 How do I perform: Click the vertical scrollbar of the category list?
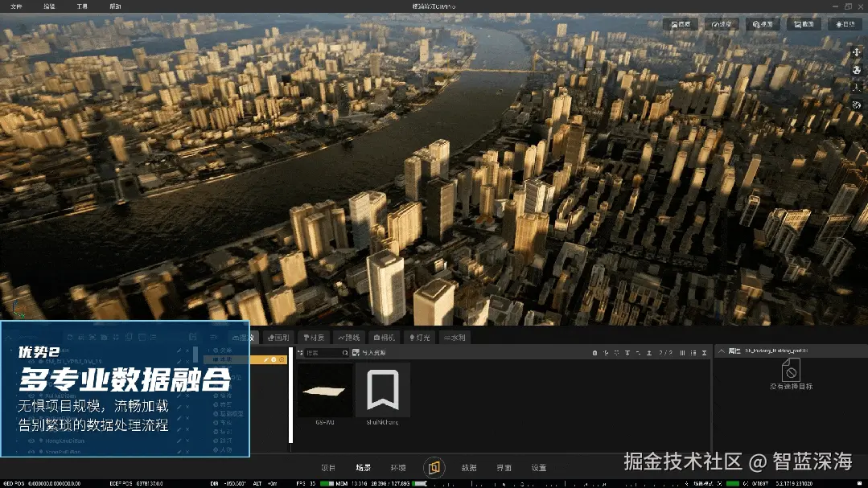pos(290,396)
